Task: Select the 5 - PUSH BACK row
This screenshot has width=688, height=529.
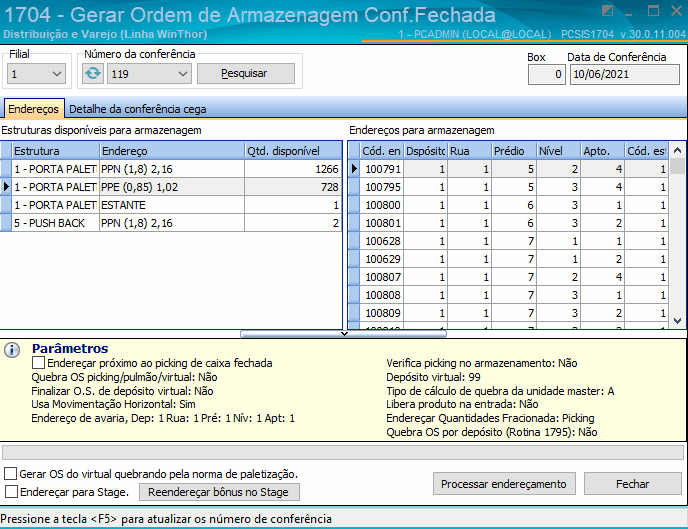Action: pyautogui.click(x=171, y=223)
